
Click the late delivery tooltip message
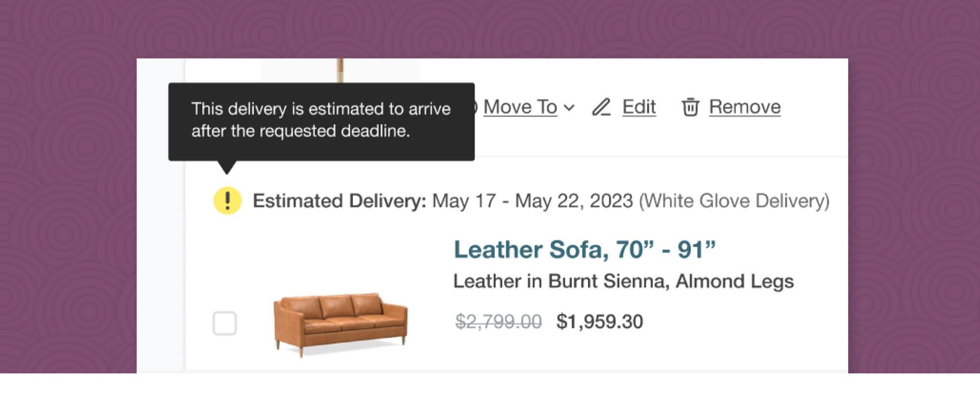click(x=321, y=120)
